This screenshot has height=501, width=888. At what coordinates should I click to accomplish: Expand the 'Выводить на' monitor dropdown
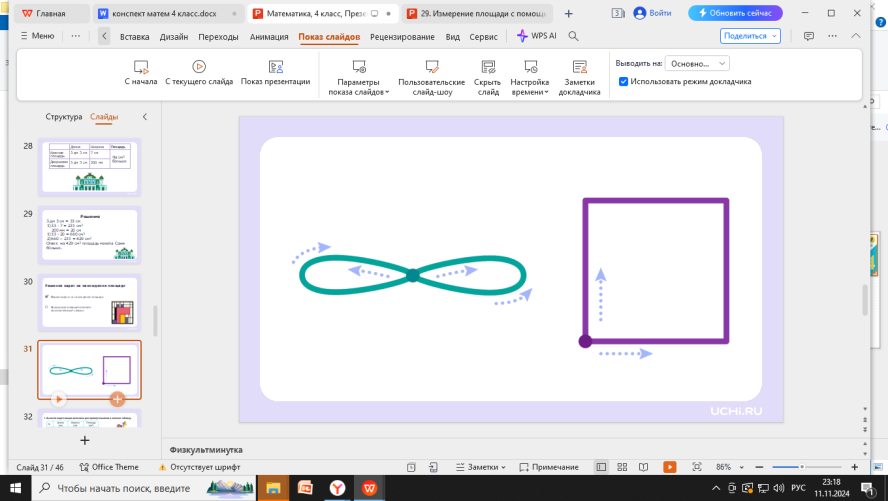697,63
